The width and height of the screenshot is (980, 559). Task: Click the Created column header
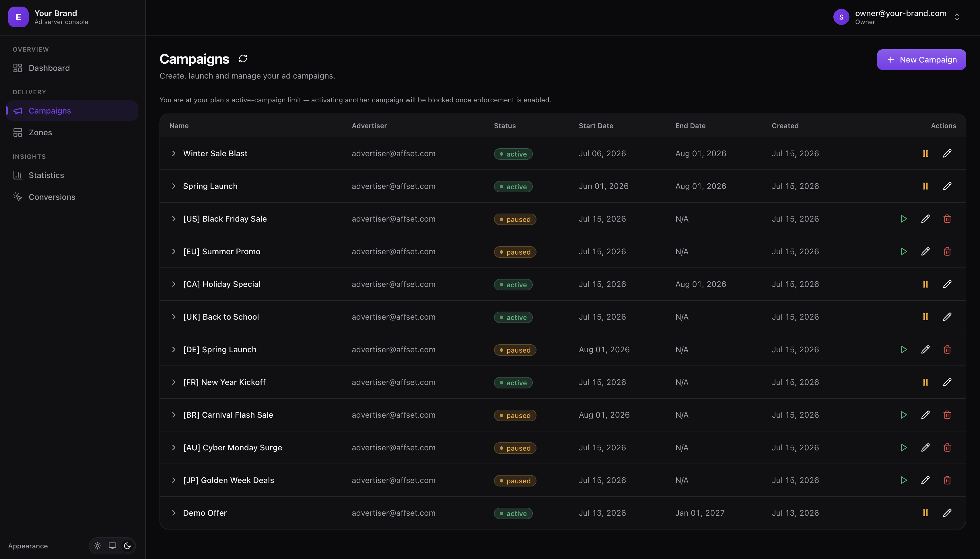[x=785, y=126]
